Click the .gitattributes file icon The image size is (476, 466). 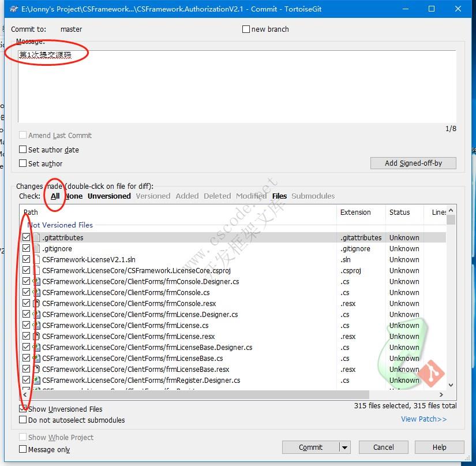[x=36, y=237]
